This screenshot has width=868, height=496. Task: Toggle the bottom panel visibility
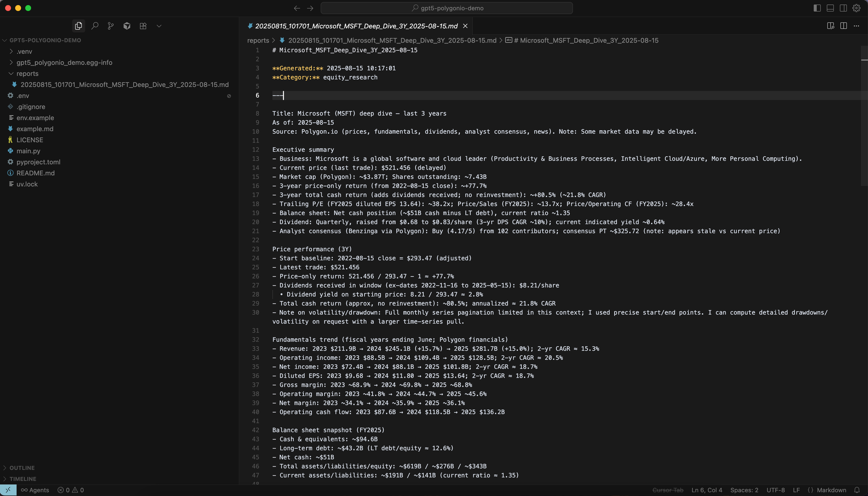(x=830, y=8)
